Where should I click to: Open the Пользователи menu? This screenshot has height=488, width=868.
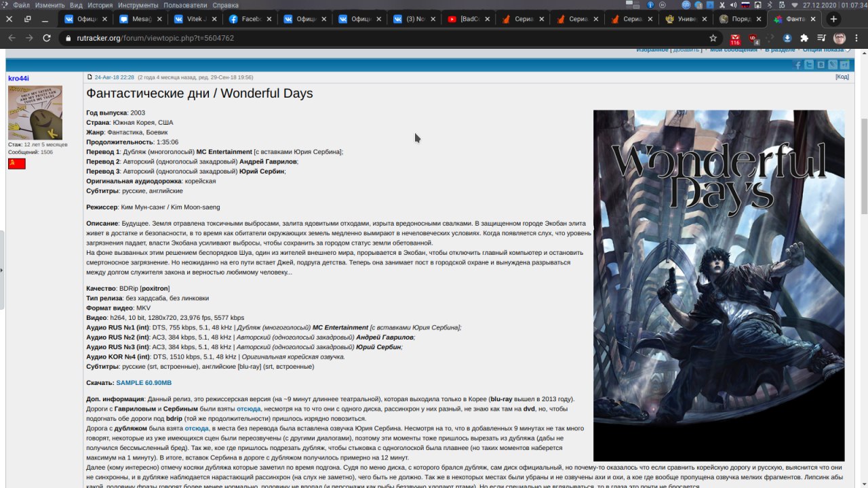[x=185, y=5]
